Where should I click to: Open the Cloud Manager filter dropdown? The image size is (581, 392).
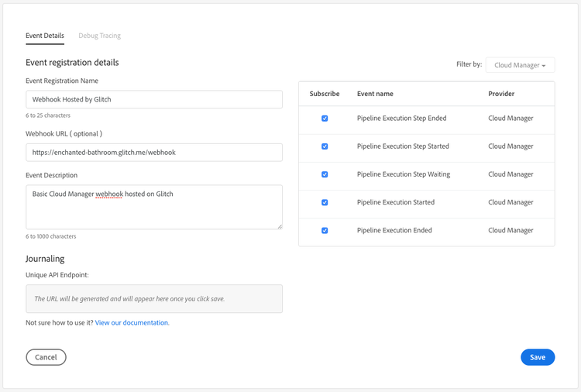[x=520, y=65]
